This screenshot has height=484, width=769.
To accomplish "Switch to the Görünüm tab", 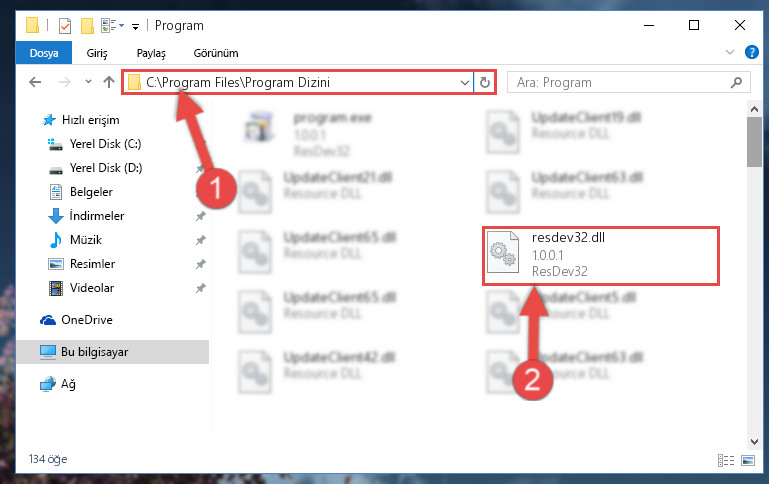I will pos(216,53).
